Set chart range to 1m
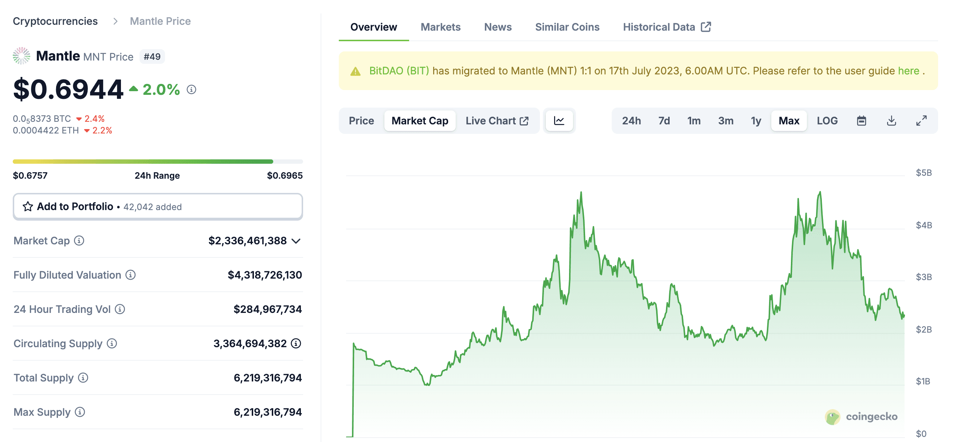The width and height of the screenshot is (980, 442). point(694,121)
